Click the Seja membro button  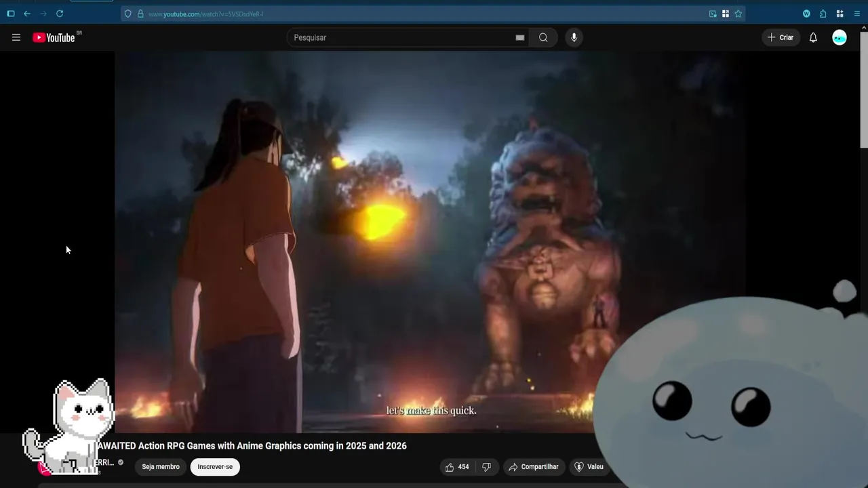point(161,466)
